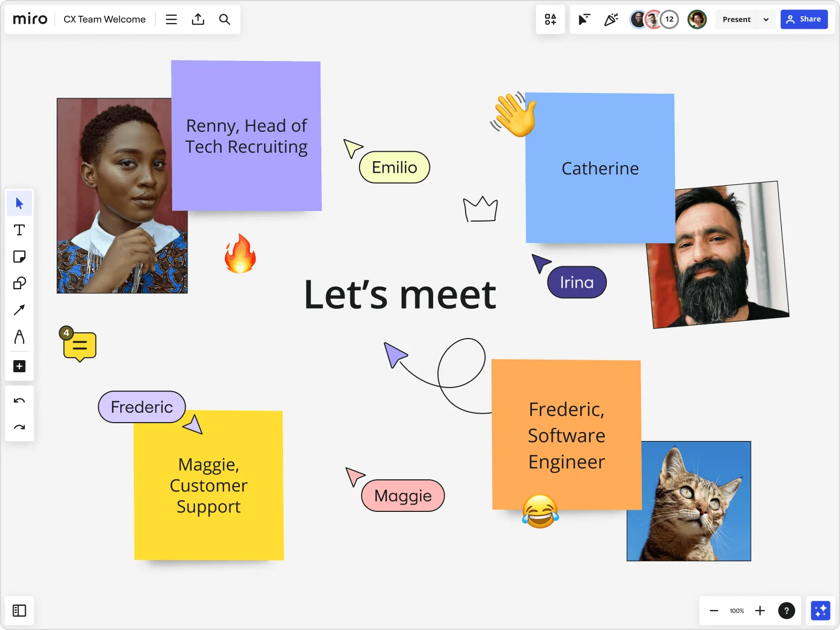Viewport: 840px width, 630px height.
Task: Toggle collaborator cursors visibility
Action: point(584,19)
